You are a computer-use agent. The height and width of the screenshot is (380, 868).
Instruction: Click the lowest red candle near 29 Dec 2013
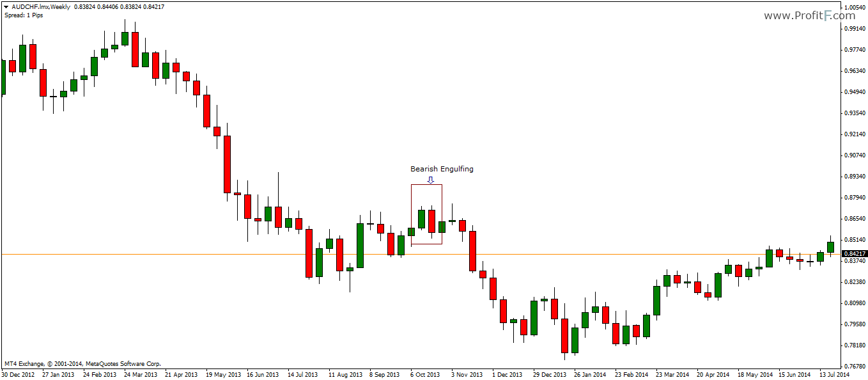566,336
